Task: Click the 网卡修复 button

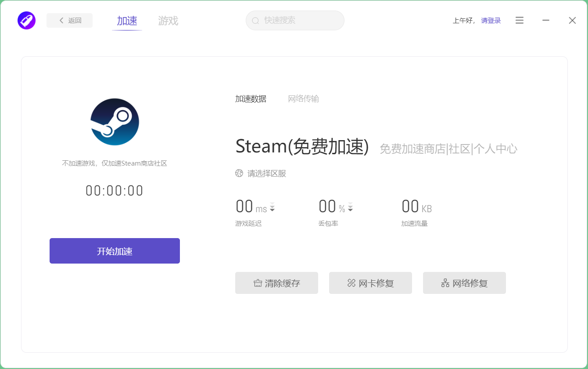Action: coord(370,283)
